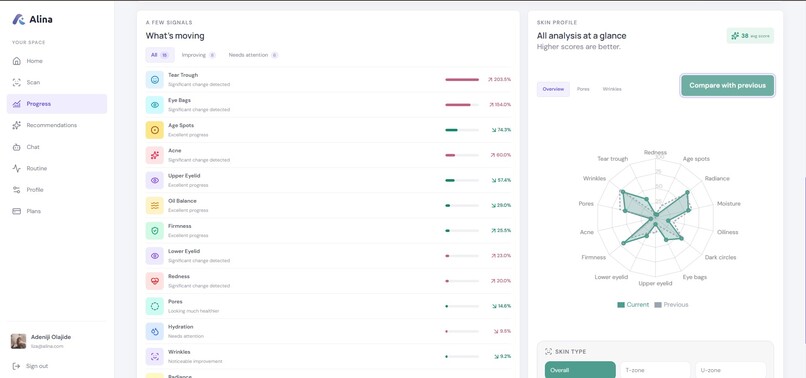The height and width of the screenshot is (378, 806).
Task: Switch to Needs attention filter tab
Action: click(253, 55)
